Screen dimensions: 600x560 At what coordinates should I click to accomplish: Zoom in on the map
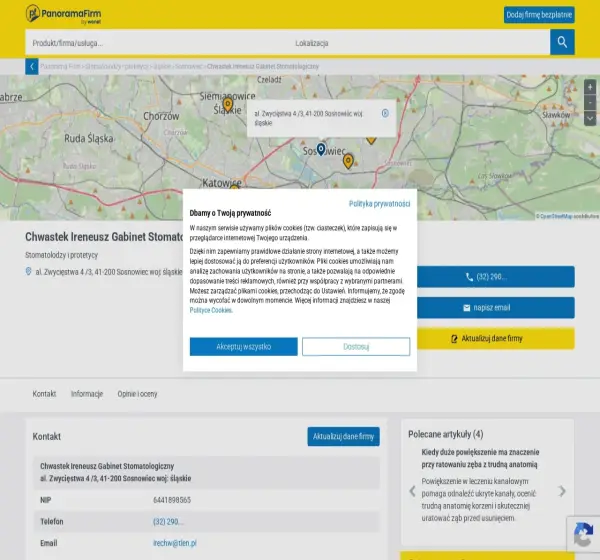click(590, 87)
